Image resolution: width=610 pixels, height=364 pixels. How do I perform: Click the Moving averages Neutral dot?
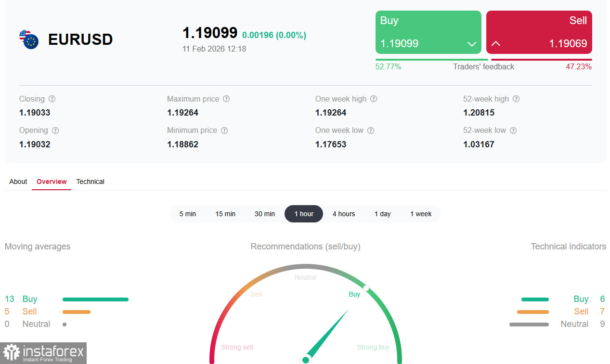pyautogui.click(x=65, y=325)
